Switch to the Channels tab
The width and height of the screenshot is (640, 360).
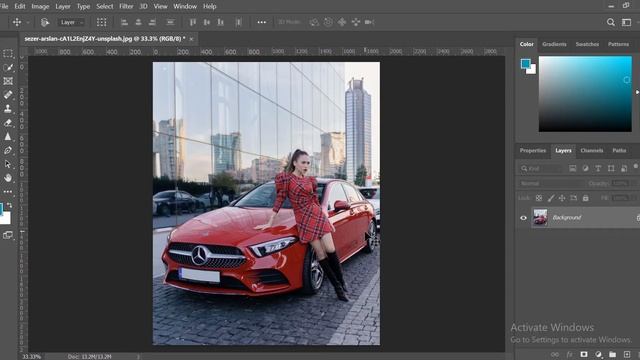(x=591, y=151)
